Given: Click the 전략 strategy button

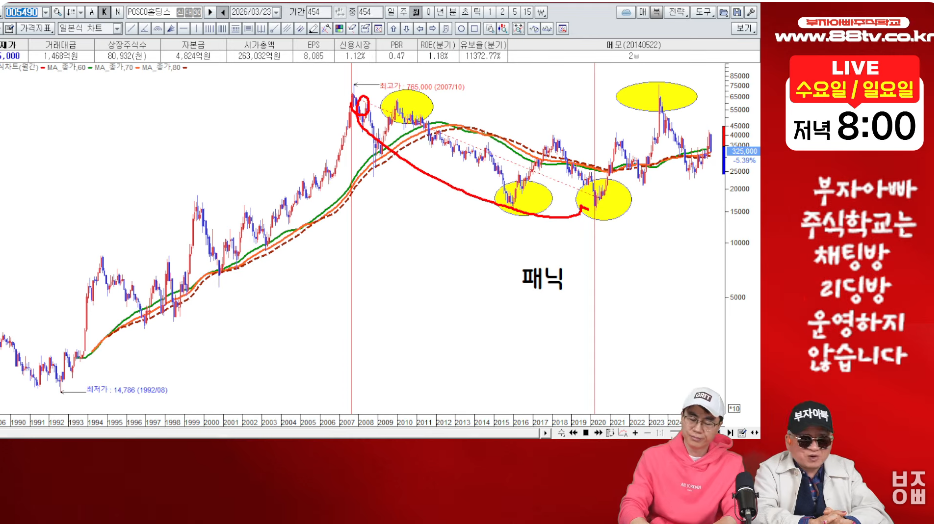Looking at the screenshot, I should 677,12.
